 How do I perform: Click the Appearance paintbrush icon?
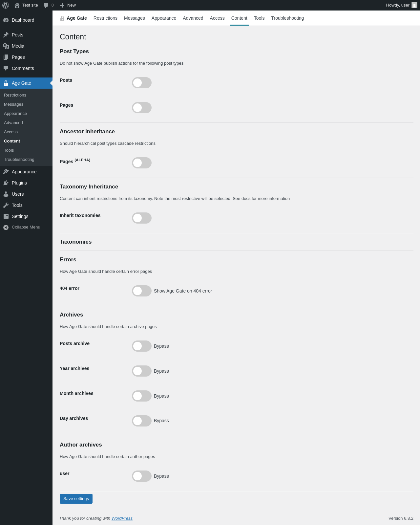point(6,172)
